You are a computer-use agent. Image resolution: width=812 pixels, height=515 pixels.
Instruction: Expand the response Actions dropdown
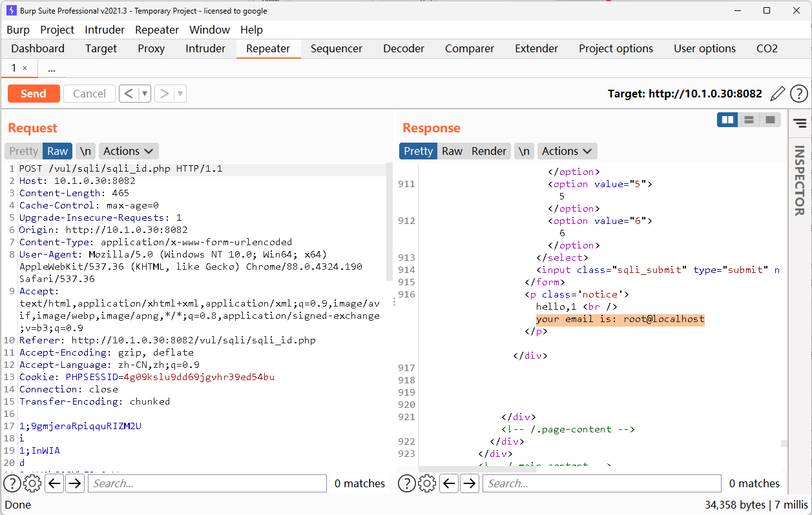(x=567, y=151)
